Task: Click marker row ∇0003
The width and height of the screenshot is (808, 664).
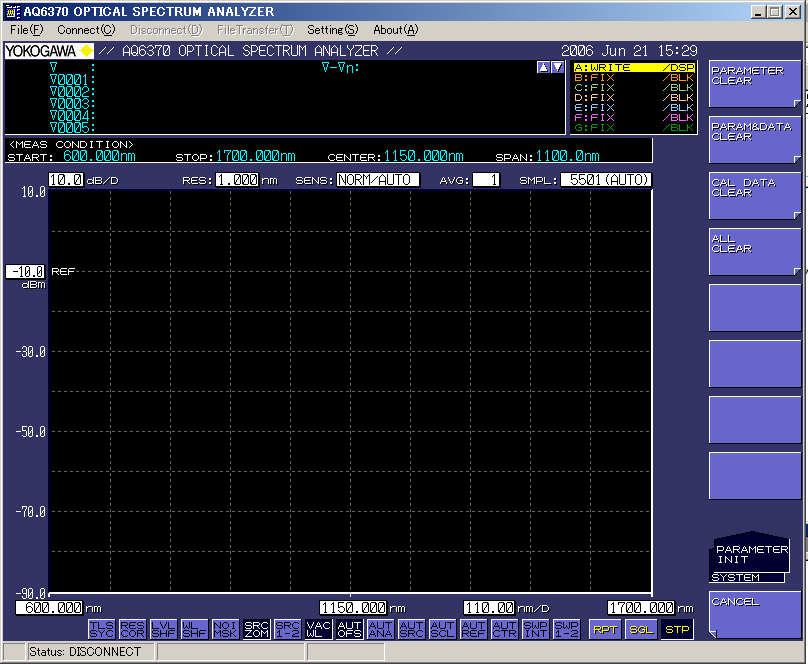Action: [x=73, y=104]
